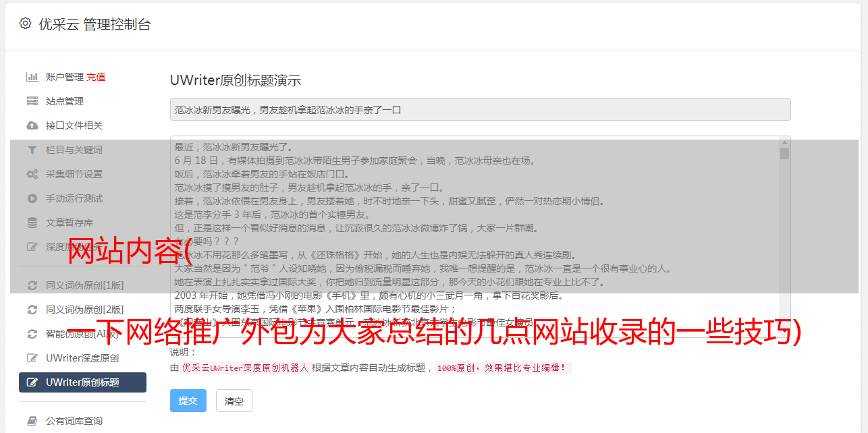The height and width of the screenshot is (433, 868).
Task: Click the play icon beside 手动运行测试
Action: coord(32,198)
